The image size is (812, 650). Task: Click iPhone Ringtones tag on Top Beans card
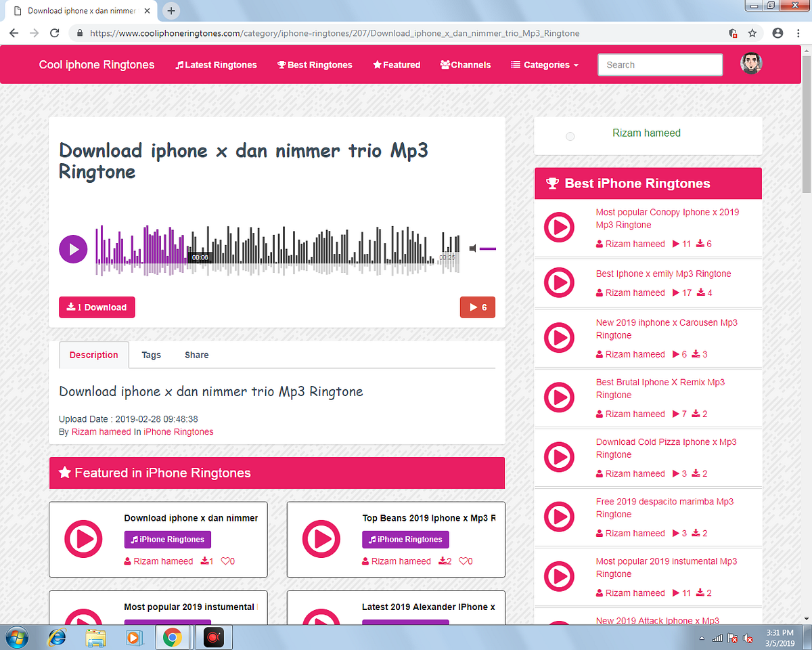point(405,540)
